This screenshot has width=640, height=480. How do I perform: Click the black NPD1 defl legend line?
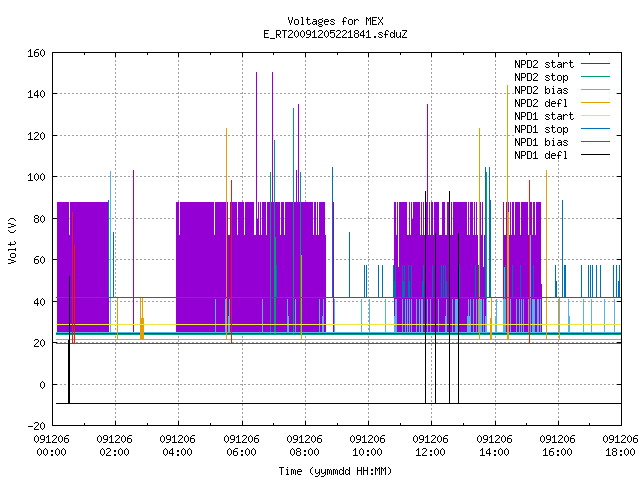pos(595,155)
